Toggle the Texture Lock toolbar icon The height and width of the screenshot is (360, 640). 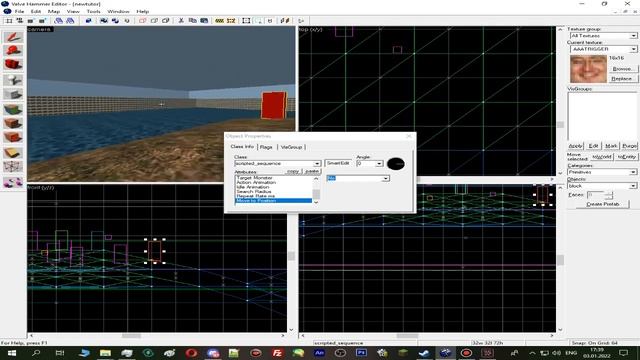coord(270,21)
